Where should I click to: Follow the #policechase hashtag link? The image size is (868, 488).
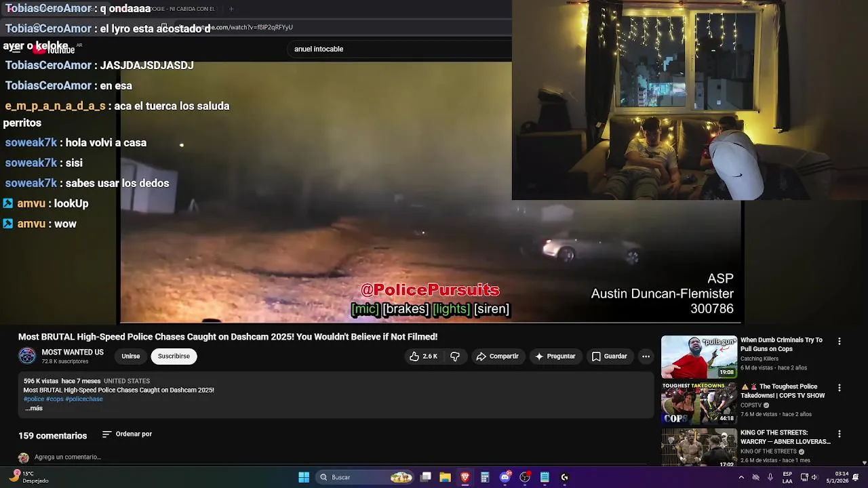[x=84, y=399]
